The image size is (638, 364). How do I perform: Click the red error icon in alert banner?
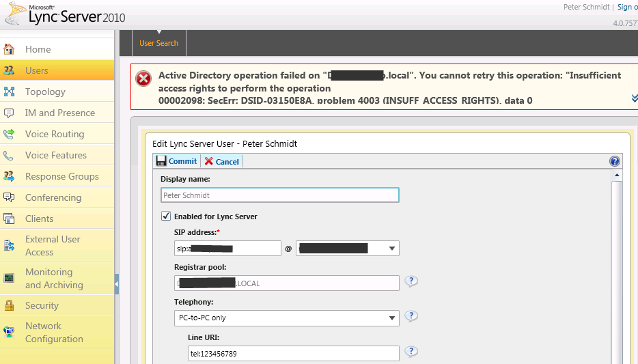(143, 79)
